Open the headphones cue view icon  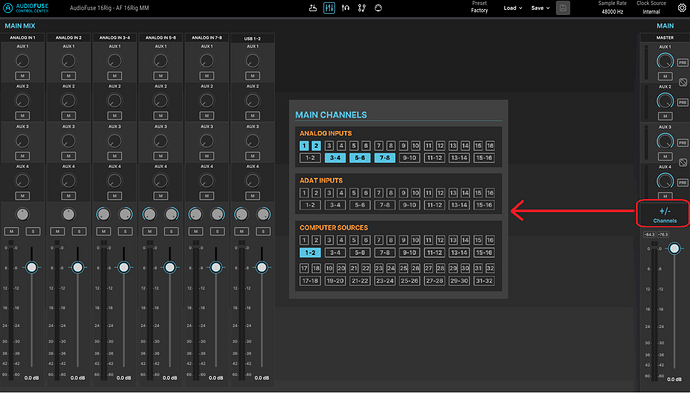345,8
